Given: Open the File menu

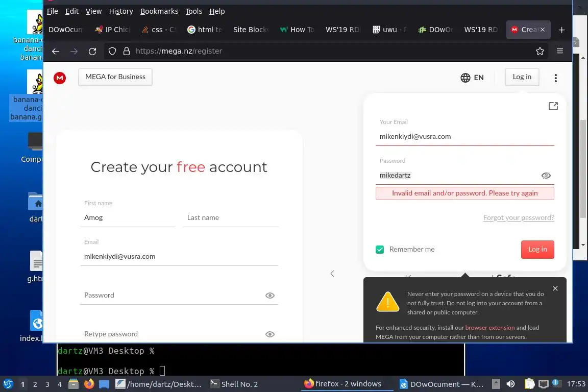Looking at the screenshot, I should coord(53,11).
